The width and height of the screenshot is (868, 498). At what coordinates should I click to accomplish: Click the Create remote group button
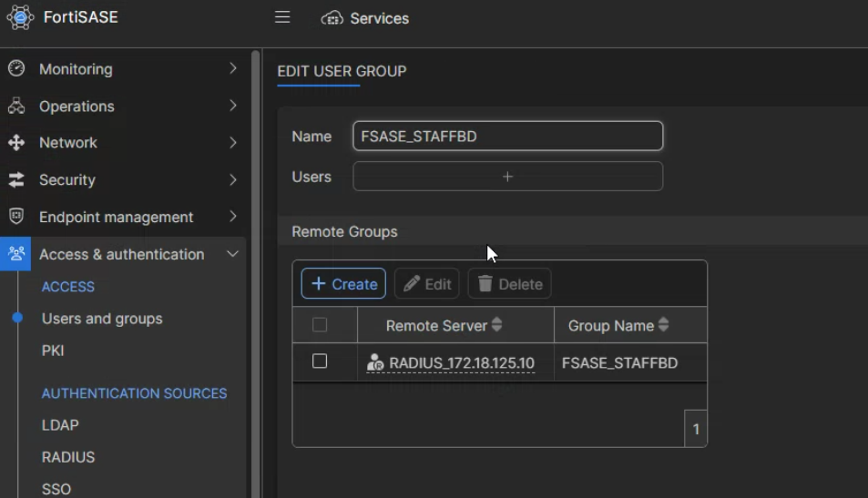pyautogui.click(x=343, y=284)
